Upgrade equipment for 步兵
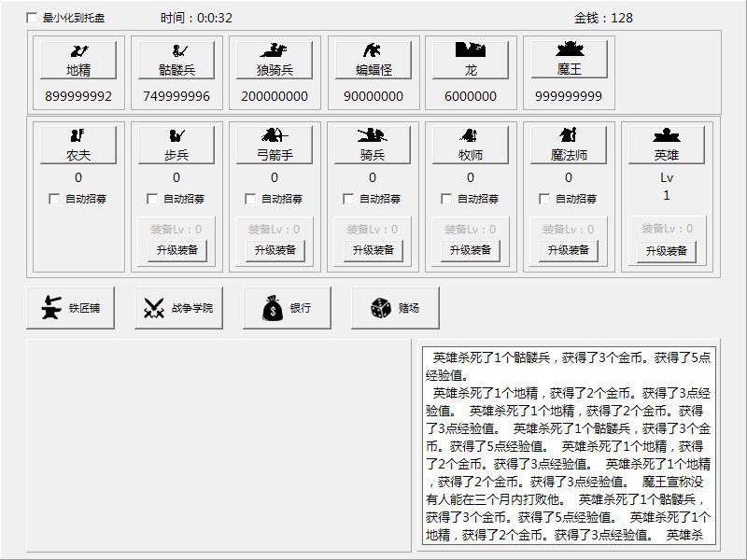Screen dimensions: 747x560 pyautogui.click(x=177, y=250)
